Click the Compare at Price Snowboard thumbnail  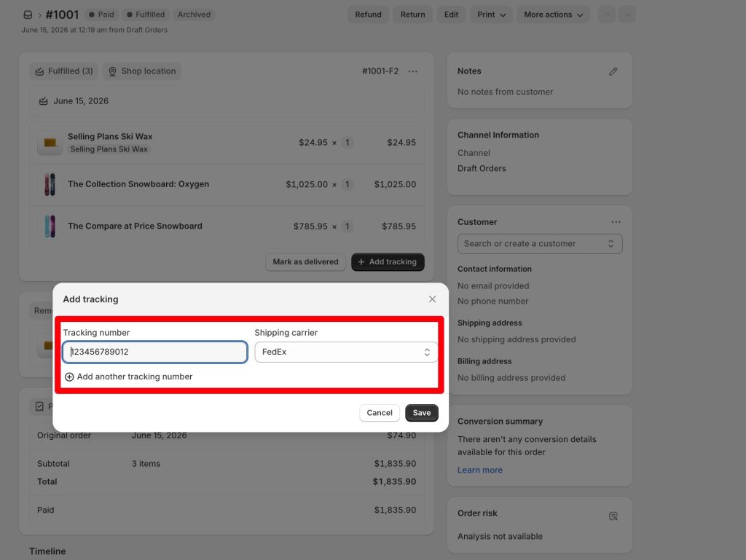click(x=50, y=226)
